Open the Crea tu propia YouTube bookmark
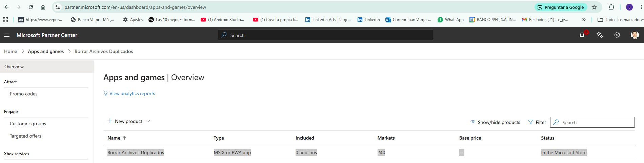 coord(276,20)
